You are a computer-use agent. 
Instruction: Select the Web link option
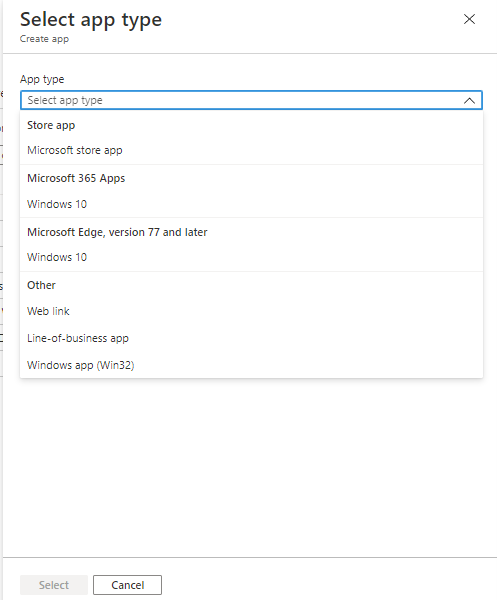[251, 311]
